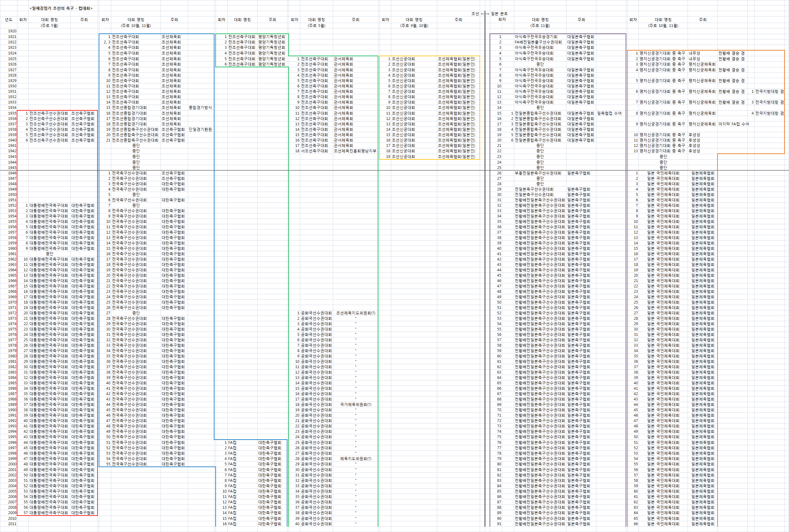789x532 pixels.
Task: Click the round number cell '2, 3'
Action: (x=107, y=42)
